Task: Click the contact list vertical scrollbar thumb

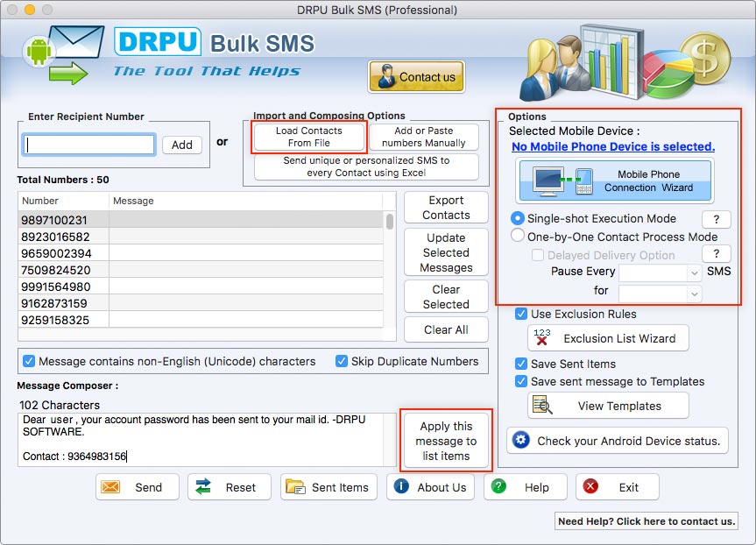Action: point(390,222)
